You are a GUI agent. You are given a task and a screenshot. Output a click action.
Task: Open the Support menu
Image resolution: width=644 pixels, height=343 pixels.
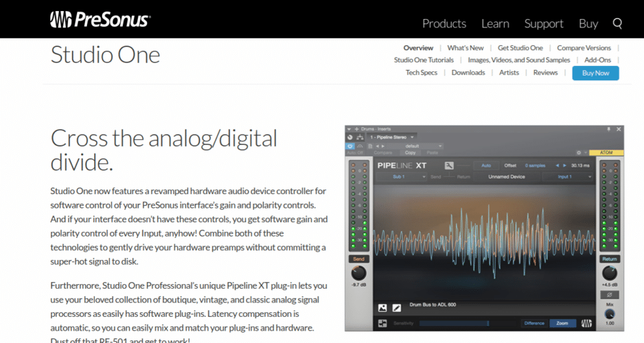tap(544, 24)
